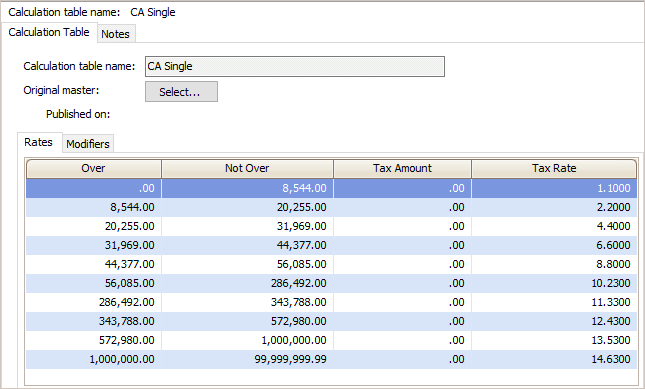
Task: Focus the Calculation table name field
Action: click(x=295, y=66)
